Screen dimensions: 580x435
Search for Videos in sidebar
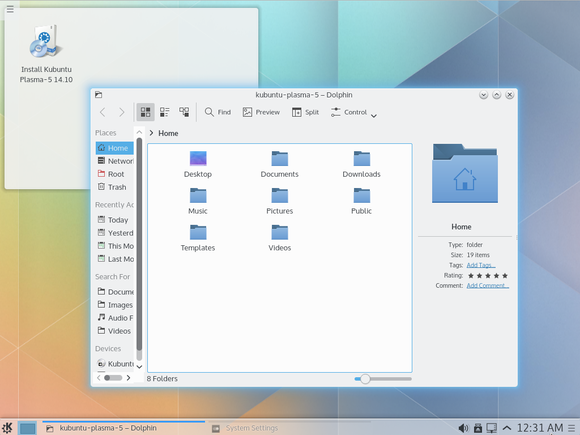[115, 331]
